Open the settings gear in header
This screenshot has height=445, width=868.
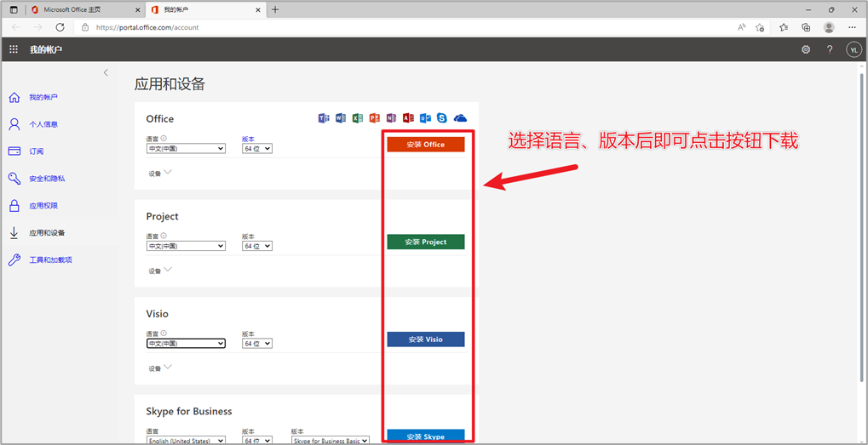click(x=806, y=50)
